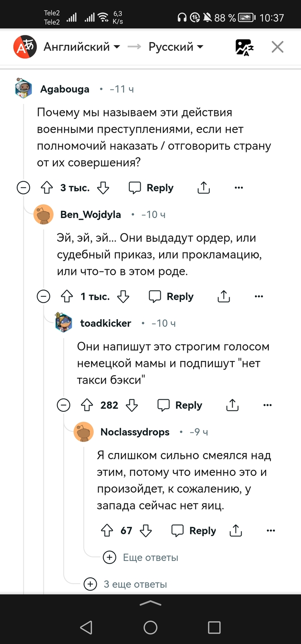This screenshot has height=644, width=301.
Task: Reply to Ben_Wojdyla's comment
Action: (x=171, y=296)
